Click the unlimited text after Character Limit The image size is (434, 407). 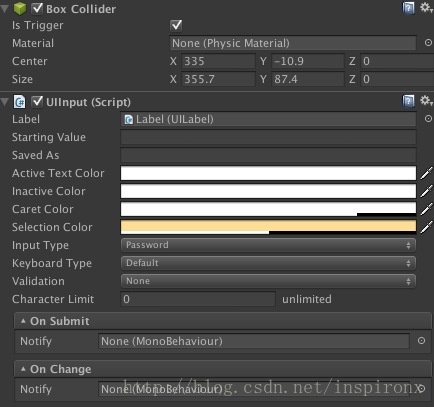[307, 299]
